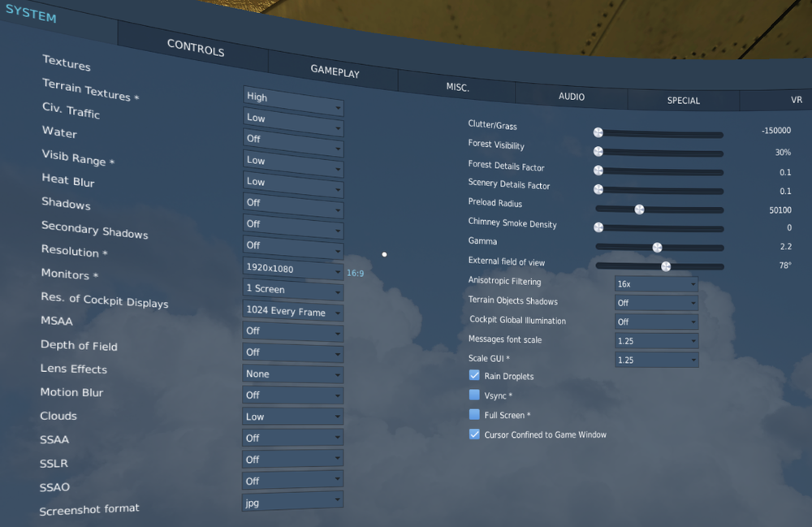Open the Terrain Textures dropdown

[292, 119]
